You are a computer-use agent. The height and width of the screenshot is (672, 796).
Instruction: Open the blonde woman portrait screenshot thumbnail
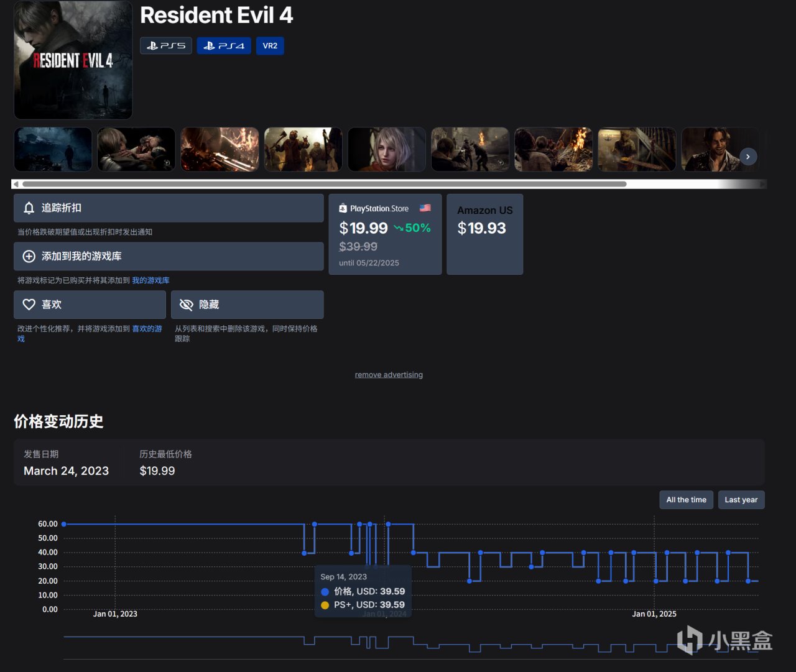(x=387, y=149)
